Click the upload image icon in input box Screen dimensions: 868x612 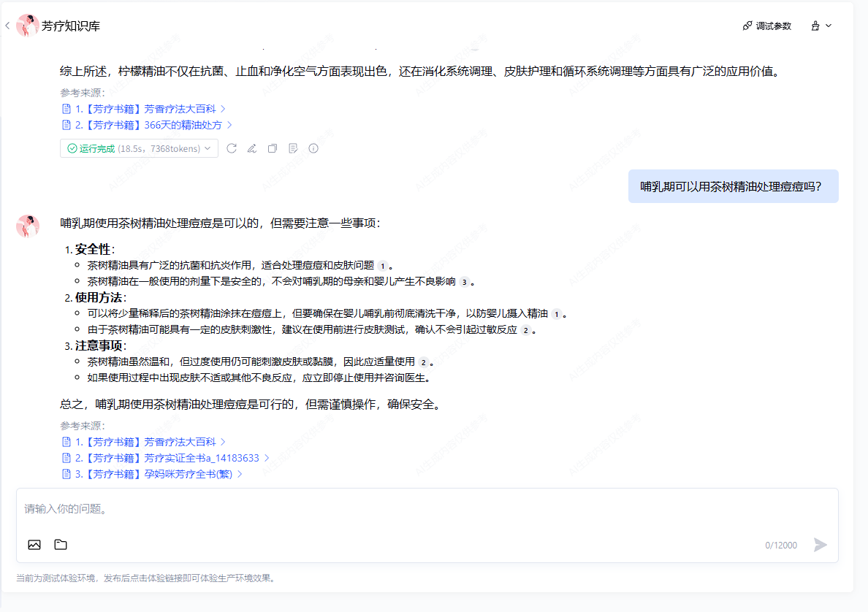(x=34, y=545)
